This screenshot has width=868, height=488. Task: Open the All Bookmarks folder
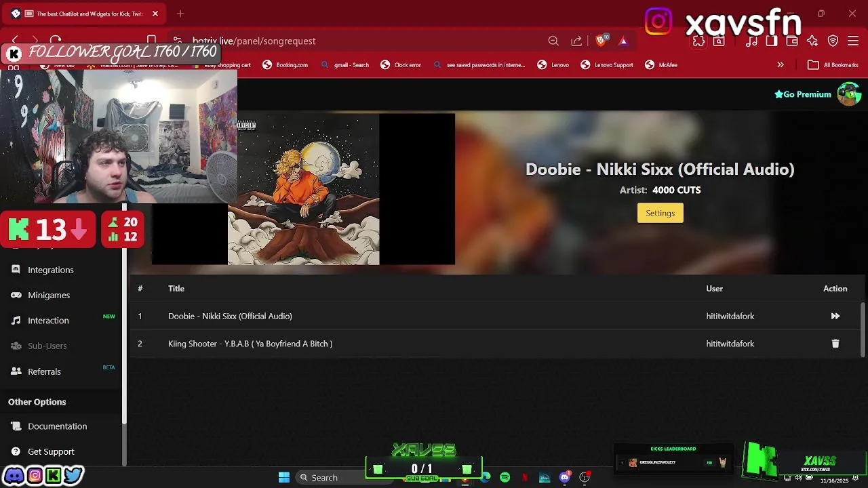click(x=833, y=65)
